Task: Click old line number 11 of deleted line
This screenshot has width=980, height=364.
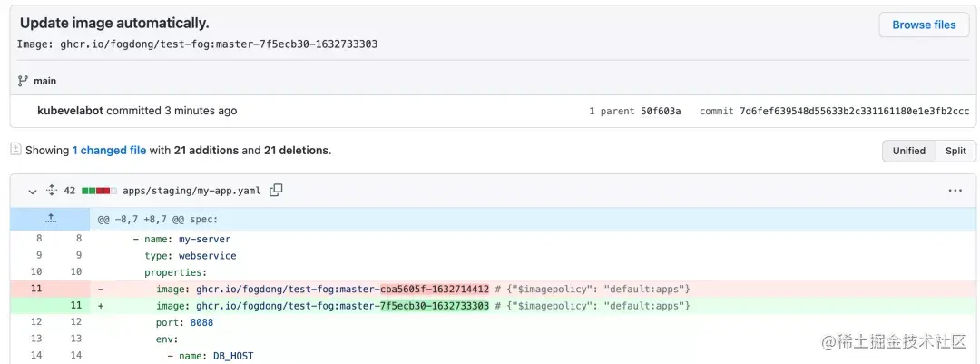Action: (36, 289)
